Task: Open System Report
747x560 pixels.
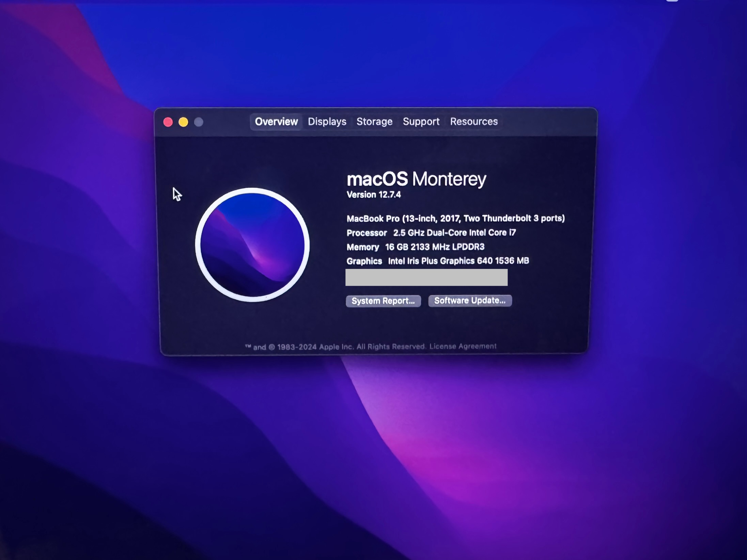Action: 383,301
